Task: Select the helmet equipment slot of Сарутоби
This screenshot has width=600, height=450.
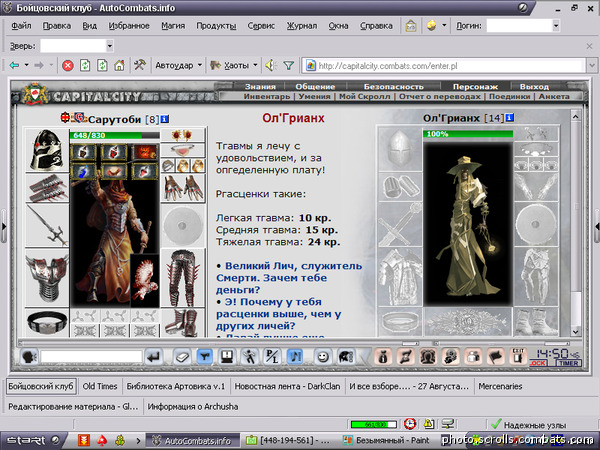Action: click(47, 150)
